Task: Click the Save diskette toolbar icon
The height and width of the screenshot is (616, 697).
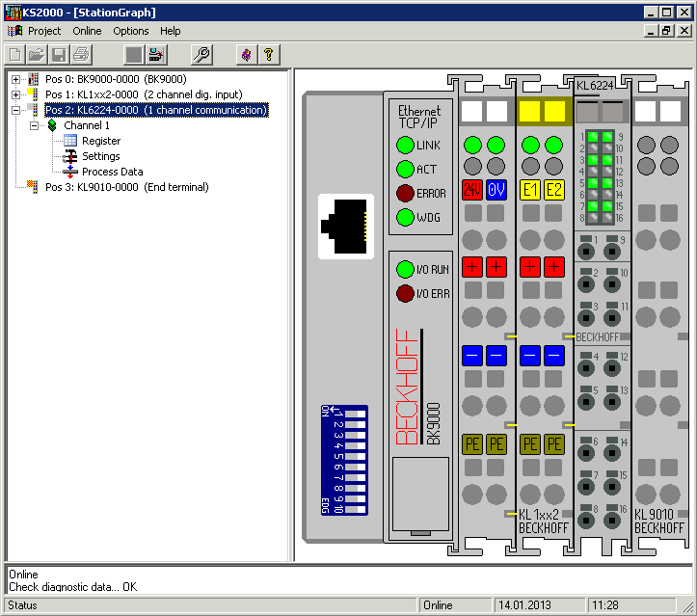Action: point(59,55)
